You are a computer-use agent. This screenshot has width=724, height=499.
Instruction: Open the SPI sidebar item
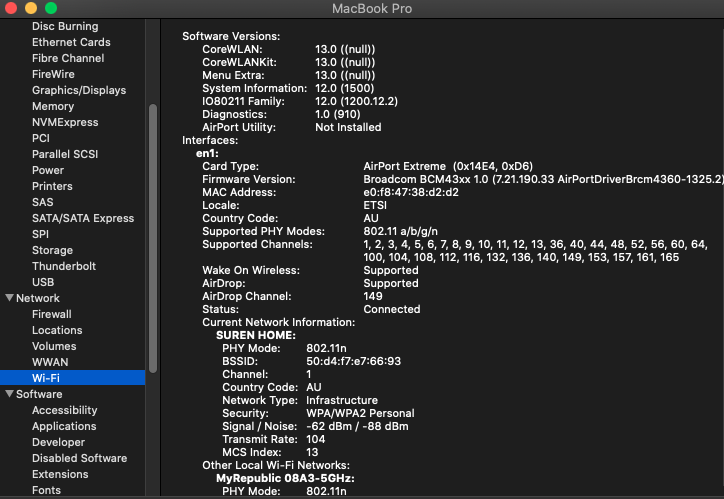(x=40, y=234)
